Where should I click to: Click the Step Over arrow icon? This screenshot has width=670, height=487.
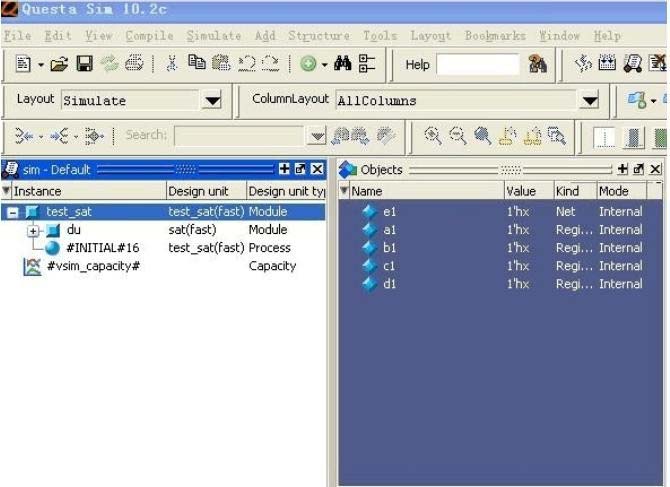pyautogui.click(x=59, y=136)
